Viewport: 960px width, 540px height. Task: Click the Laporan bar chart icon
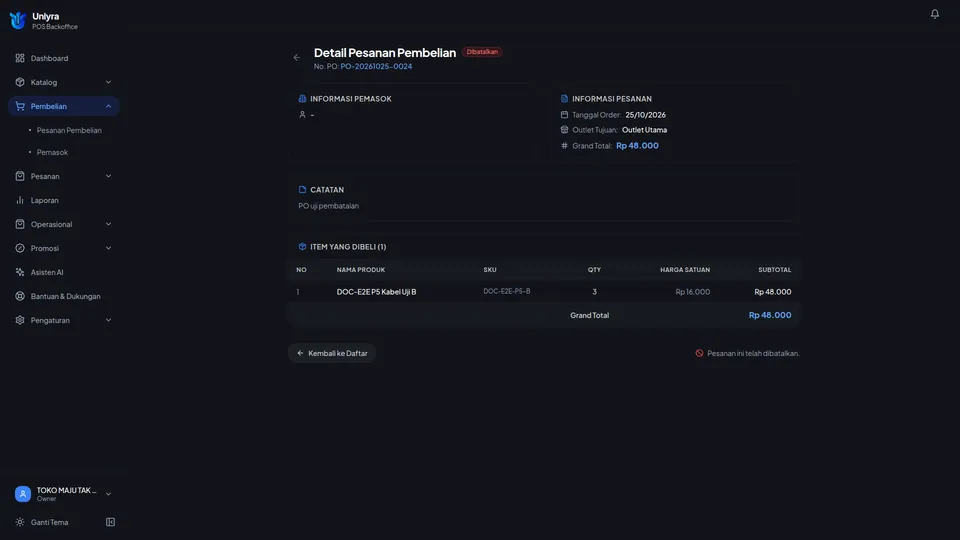(20, 200)
